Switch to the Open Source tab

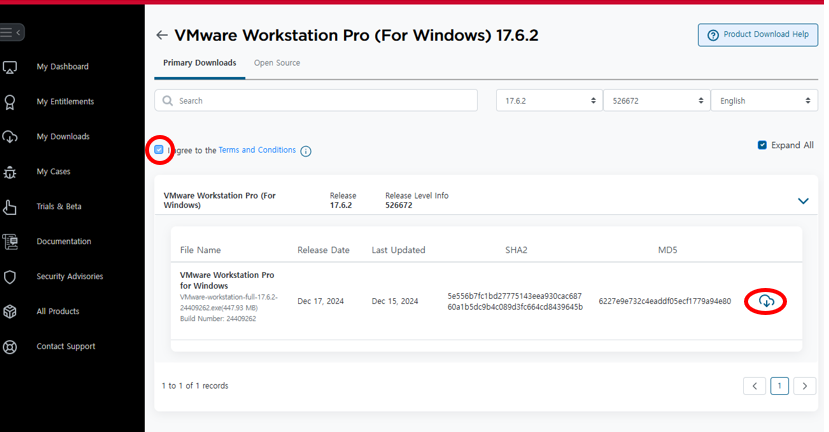[277, 63]
